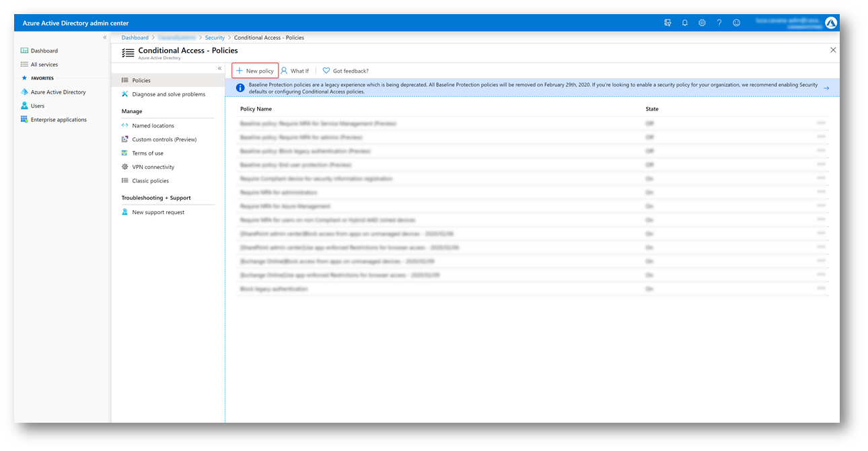Open the notifications bell
868x451 pixels.
685,23
